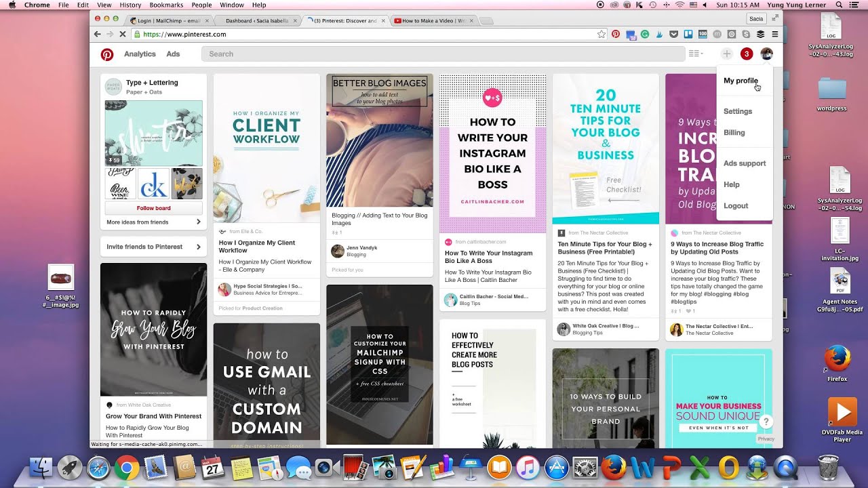Open the notifications badge showing 3
This screenshot has width=868, height=488.
click(x=747, y=54)
